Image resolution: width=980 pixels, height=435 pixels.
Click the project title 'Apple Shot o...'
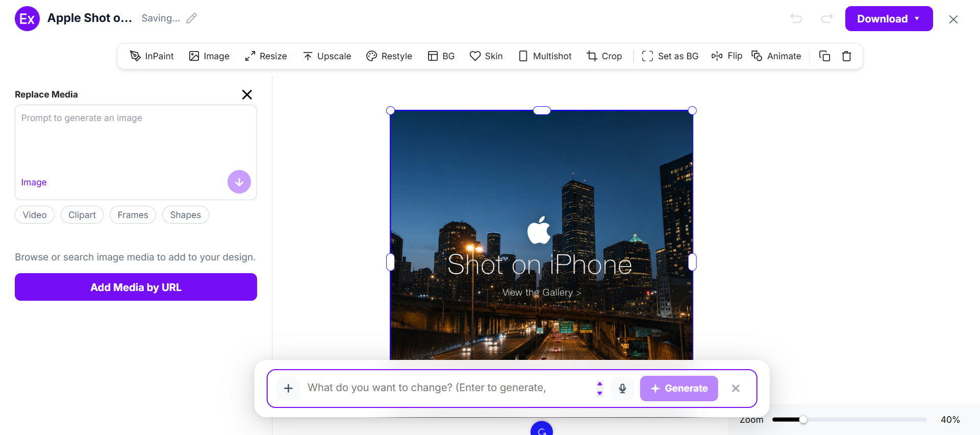(90, 18)
